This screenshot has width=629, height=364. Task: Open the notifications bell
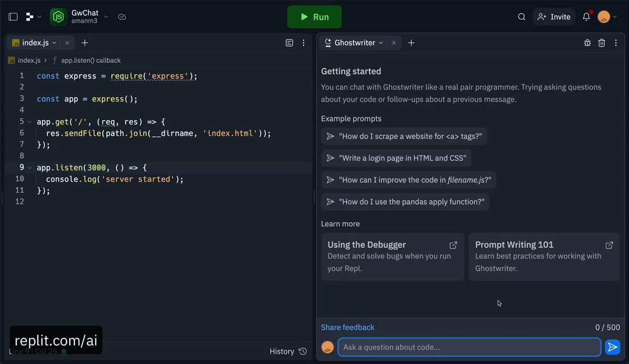coord(586,16)
